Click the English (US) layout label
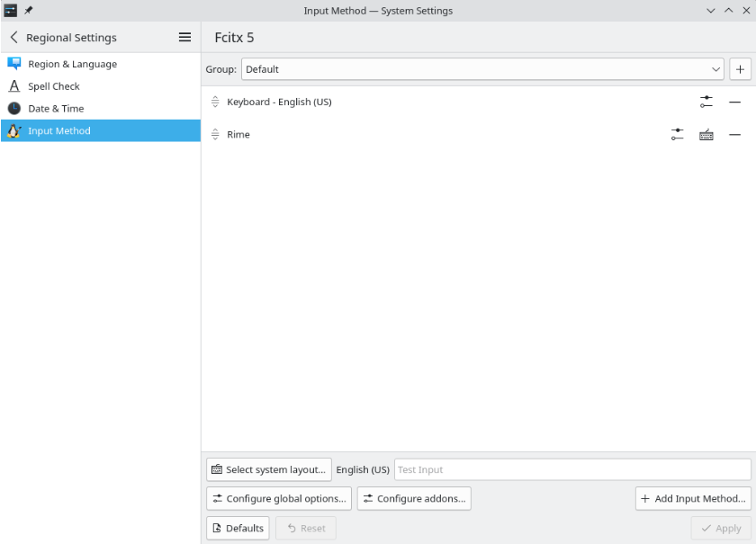This screenshot has height=544, width=756. [363, 469]
